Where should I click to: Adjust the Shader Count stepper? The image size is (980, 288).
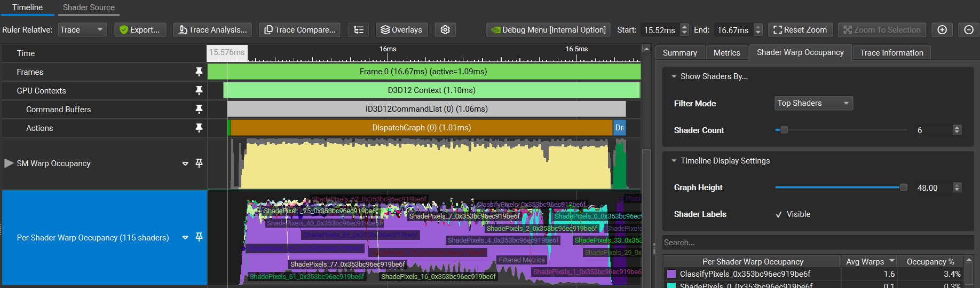click(x=957, y=130)
